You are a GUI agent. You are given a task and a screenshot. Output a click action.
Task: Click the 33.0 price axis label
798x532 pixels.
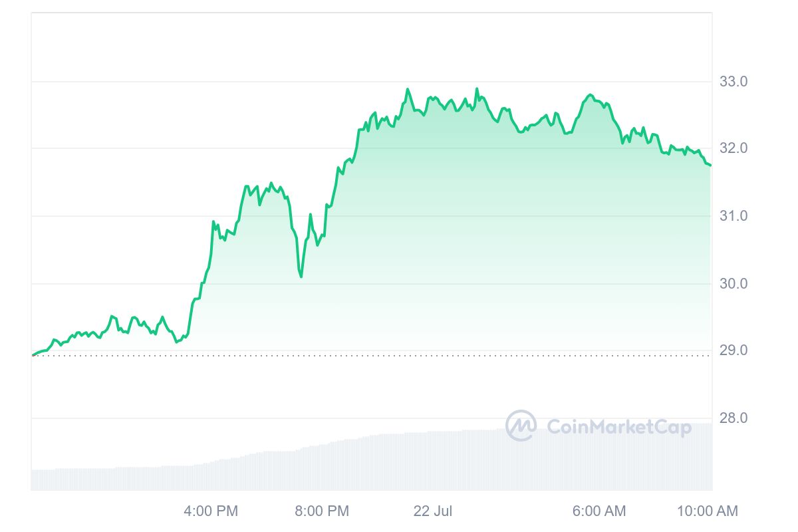pyautogui.click(x=733, y=82)
